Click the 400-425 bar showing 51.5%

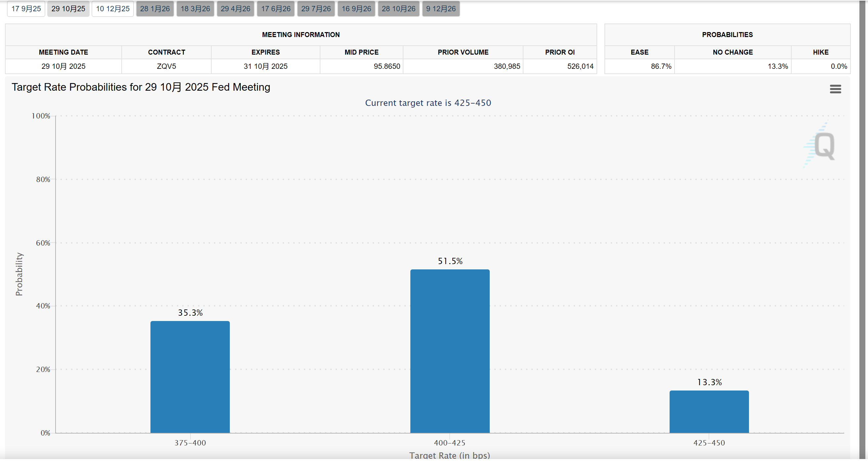(x=449, y=351)
